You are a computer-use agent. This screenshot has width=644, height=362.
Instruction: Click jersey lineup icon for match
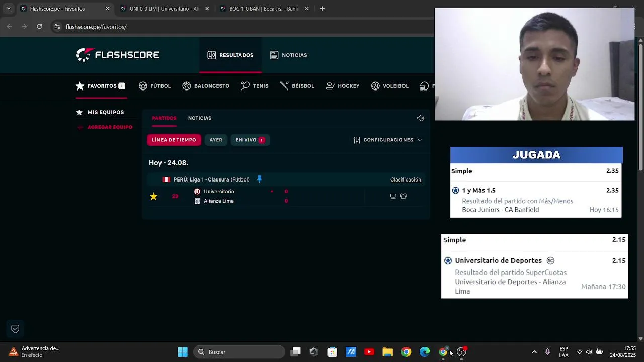point(404,196)
